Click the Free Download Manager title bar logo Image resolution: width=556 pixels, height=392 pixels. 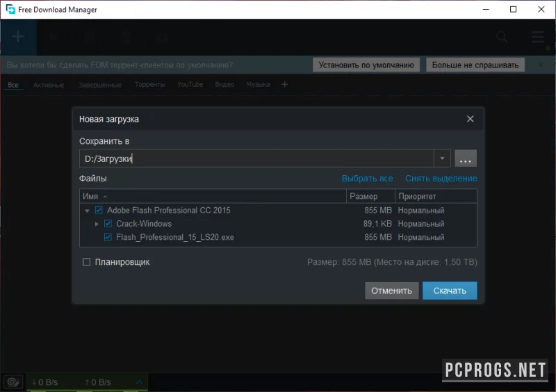click(10, 9)
